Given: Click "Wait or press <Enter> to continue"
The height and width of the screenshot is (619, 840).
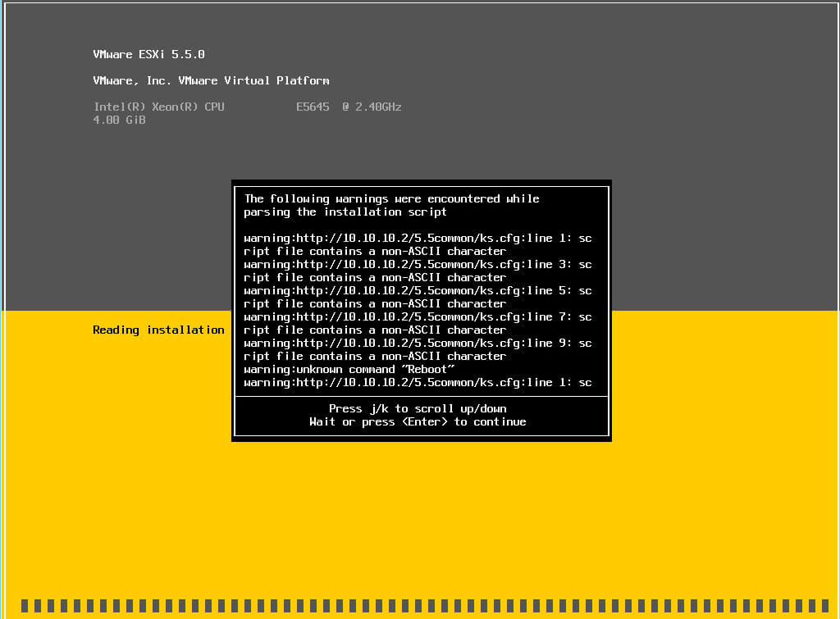Looking at the screenshot, I should pyautogui.click(x=418, y=422).
